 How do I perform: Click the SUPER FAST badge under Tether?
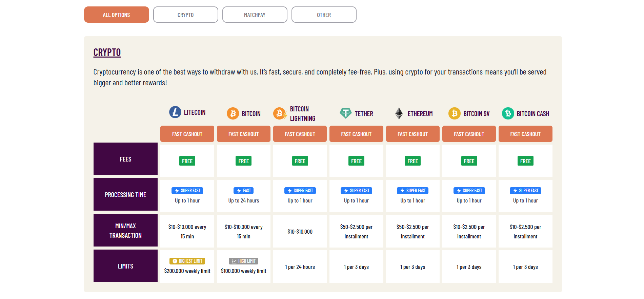pyautogui.click(x=356, y=191)
